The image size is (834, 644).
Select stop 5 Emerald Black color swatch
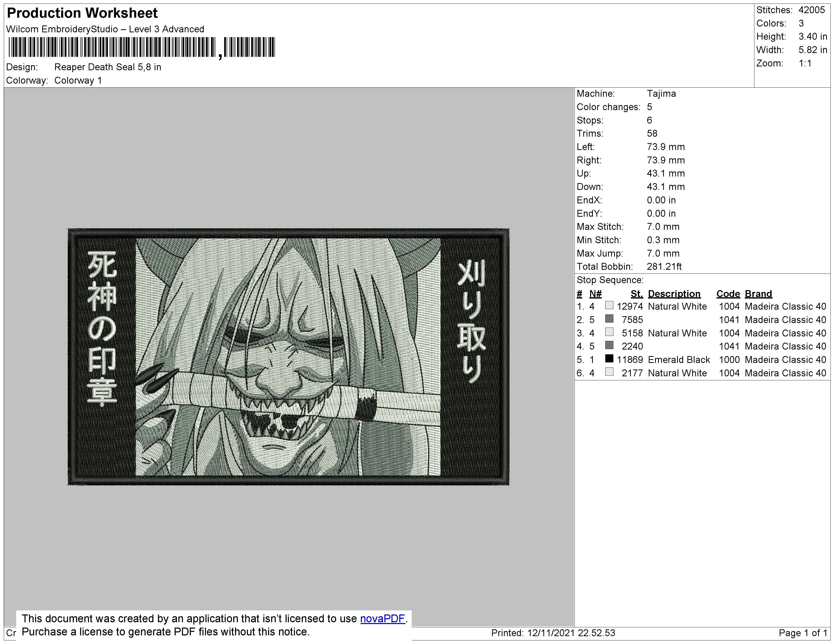point(609,359)
